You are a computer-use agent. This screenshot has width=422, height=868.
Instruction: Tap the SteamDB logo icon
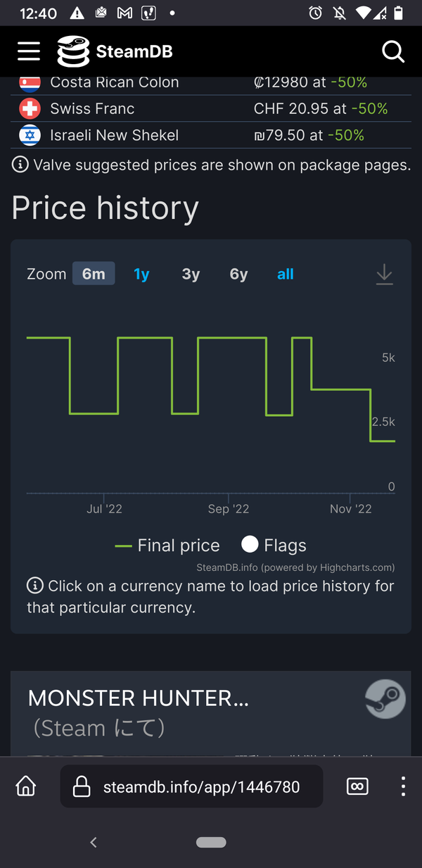[x=73, y=51]
